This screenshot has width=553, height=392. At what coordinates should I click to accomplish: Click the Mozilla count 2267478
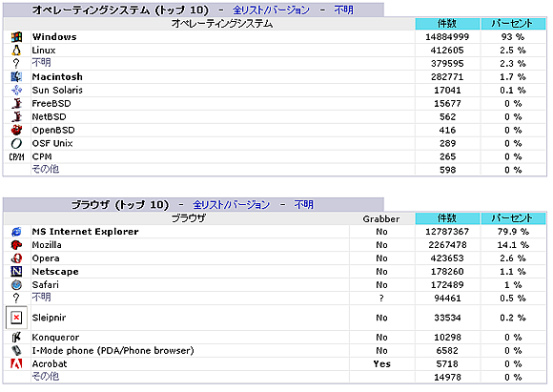(447, 245)
